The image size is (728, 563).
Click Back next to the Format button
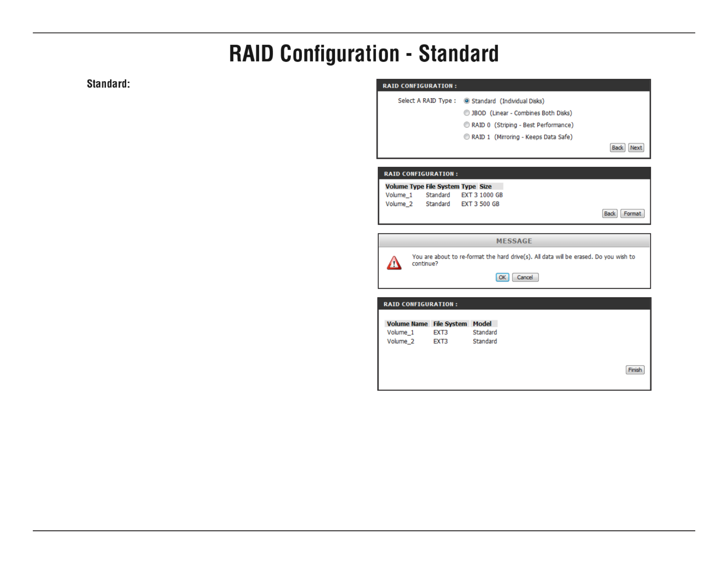pos(609,214)
